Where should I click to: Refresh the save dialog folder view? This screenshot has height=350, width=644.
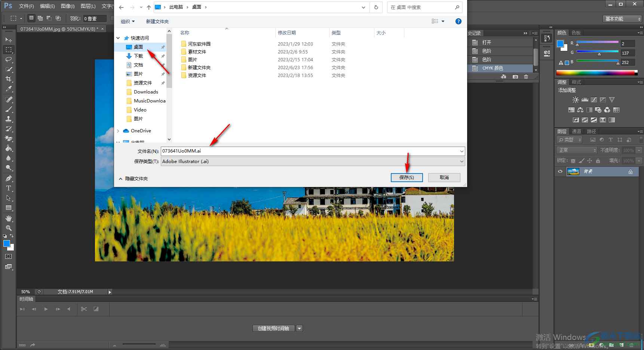(x=376, y=7)
